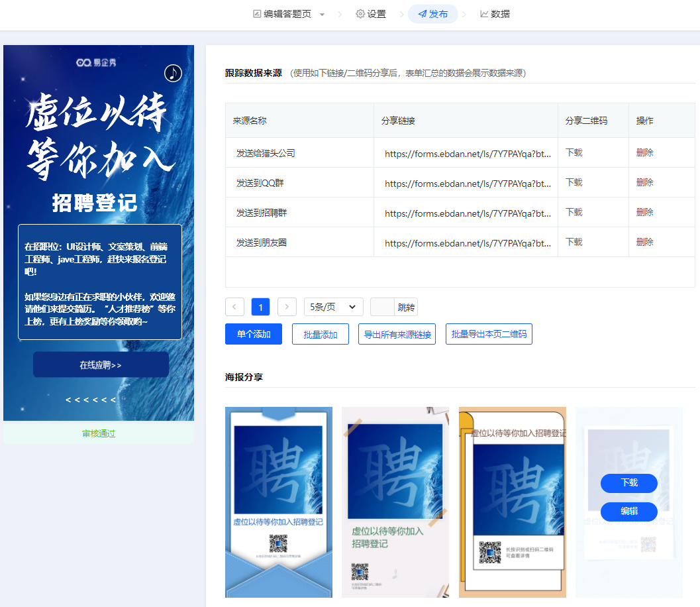The width and height of the screenshot is (700, 607).
Task: Click the page jump input field
Action: (x=382, y=307)
